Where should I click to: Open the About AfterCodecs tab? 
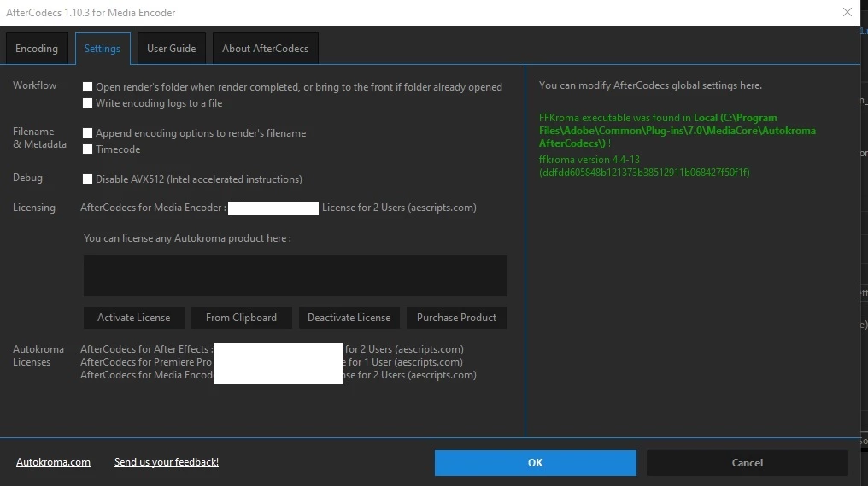tap(265, 49)
